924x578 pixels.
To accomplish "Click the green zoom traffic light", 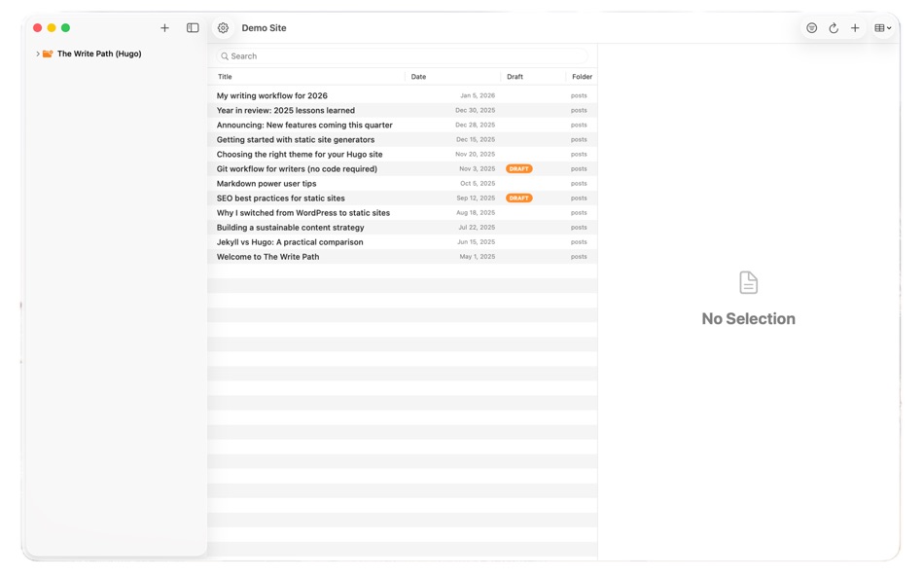I will [x=65, y=28].
